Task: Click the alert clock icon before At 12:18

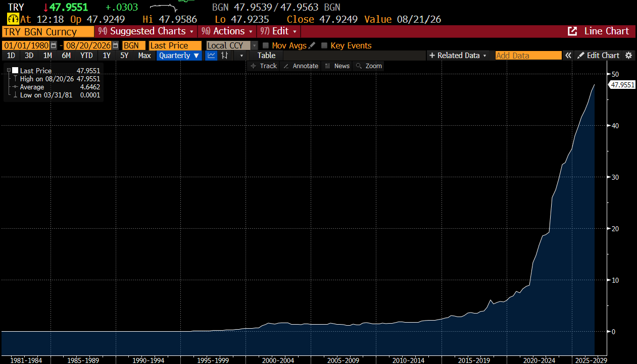Action: [13, 19]
